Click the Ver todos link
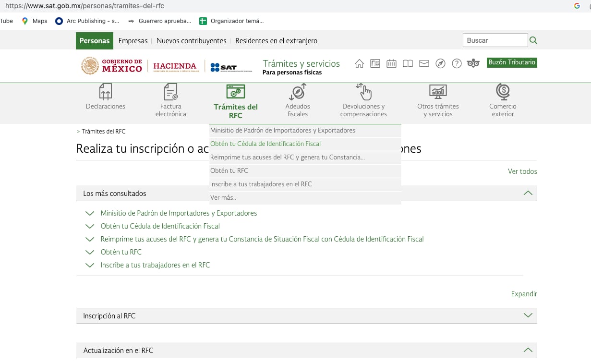This screenshot has height=364, width=591. pos(522,171)
